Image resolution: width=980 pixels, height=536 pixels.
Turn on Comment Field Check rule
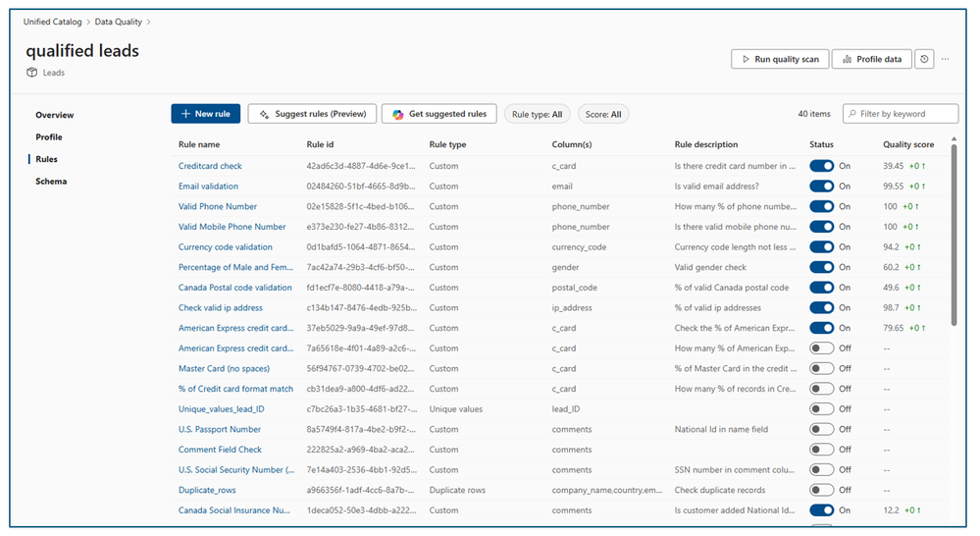click(821, 449)
